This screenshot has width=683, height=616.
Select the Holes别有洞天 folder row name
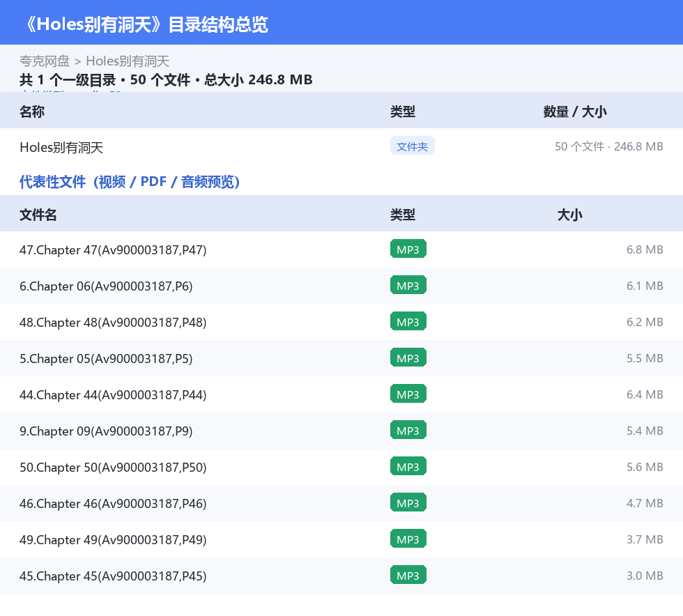pyautogui.click(x=61, y=147)
